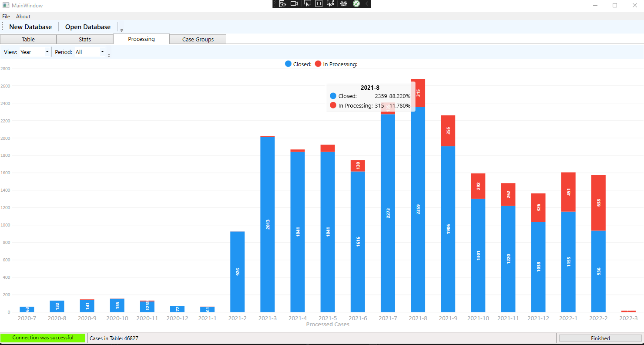Open the File menu
Screen dimensions: 644x345
pyautogui.click(x=6, y=17)
